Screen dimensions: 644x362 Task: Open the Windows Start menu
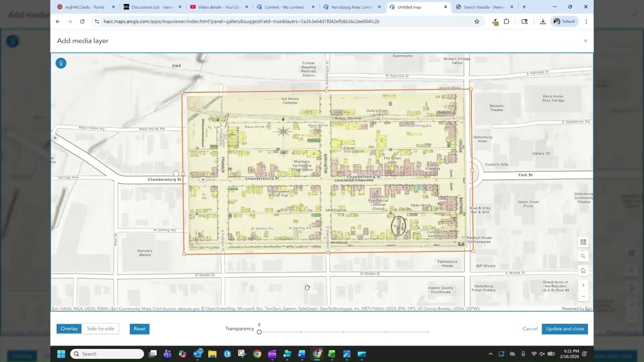(61, 354)
